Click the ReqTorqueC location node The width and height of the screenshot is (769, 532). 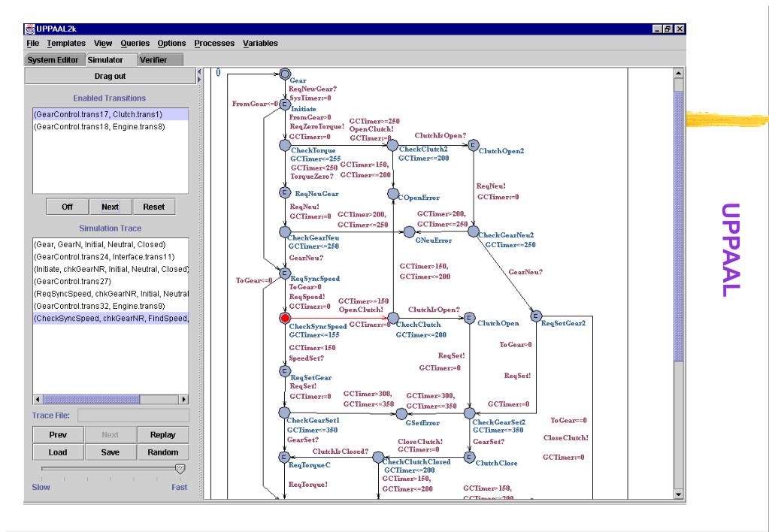pyautogui.click(x=284, y=458)
